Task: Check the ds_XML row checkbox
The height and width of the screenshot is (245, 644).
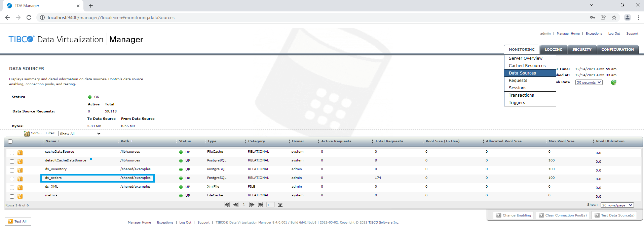Action: [12, 188]
